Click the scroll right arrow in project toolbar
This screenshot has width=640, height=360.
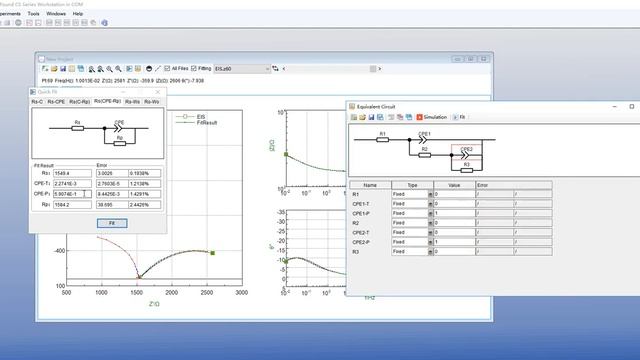click(x=380, y=69)
